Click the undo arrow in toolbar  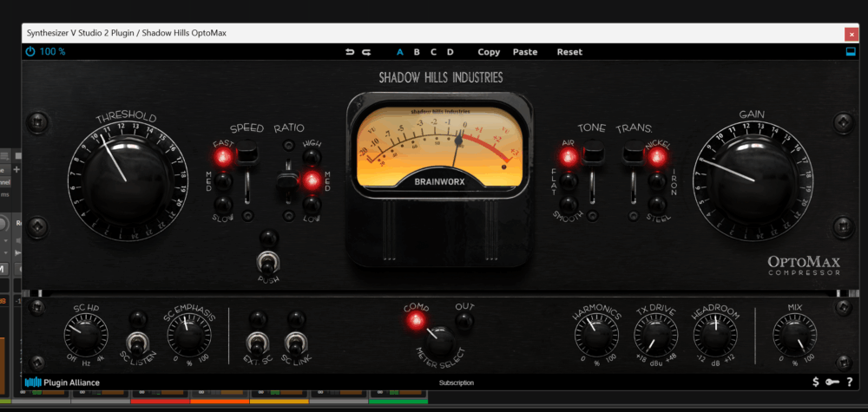tap(349, 52)
